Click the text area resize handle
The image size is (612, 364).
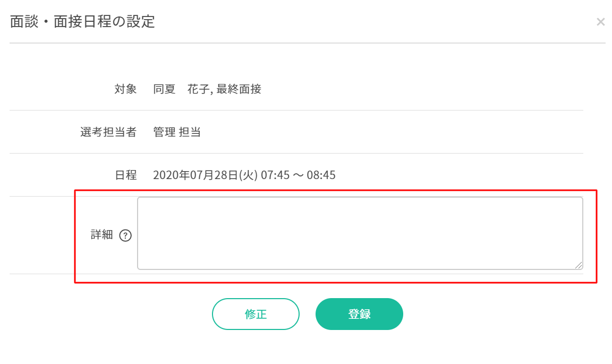click(x=579, y=265)
